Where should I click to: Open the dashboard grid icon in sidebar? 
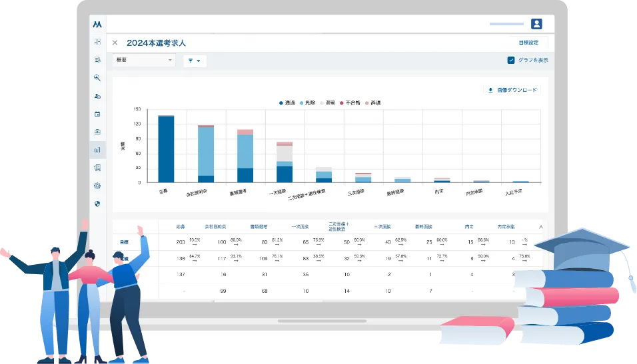[x=97, y=42]
